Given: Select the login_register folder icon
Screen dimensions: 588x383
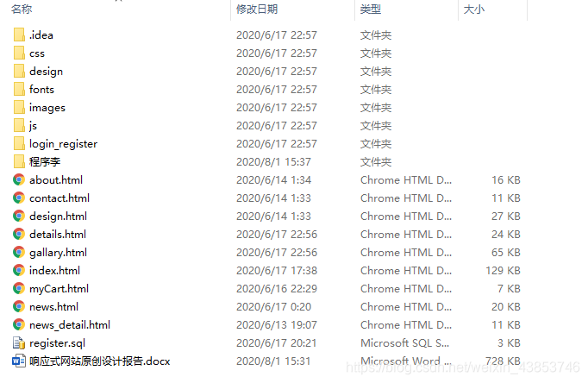Looking at the screenshot, I should [19, 143].
